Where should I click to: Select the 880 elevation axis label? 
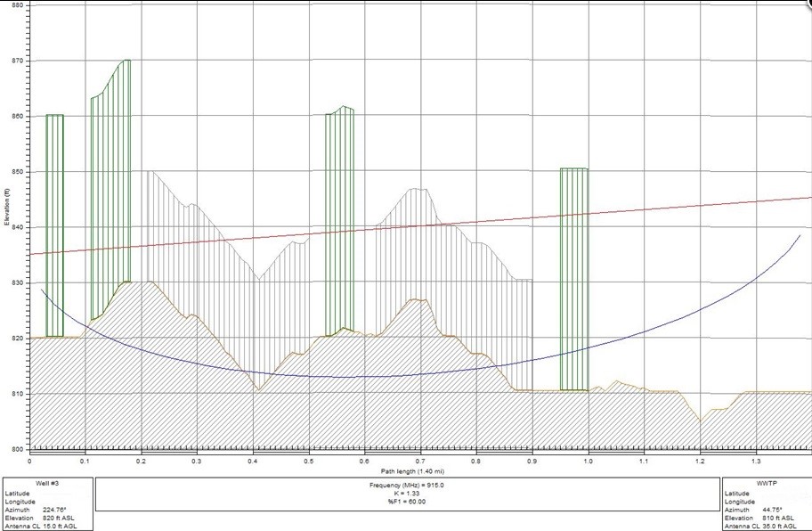click(x=17, y=5)
